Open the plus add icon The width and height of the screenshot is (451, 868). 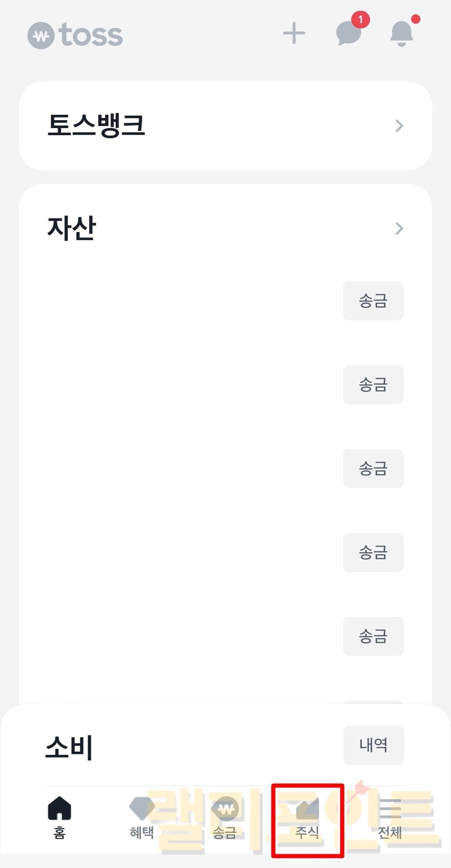[x=294, y=33]
